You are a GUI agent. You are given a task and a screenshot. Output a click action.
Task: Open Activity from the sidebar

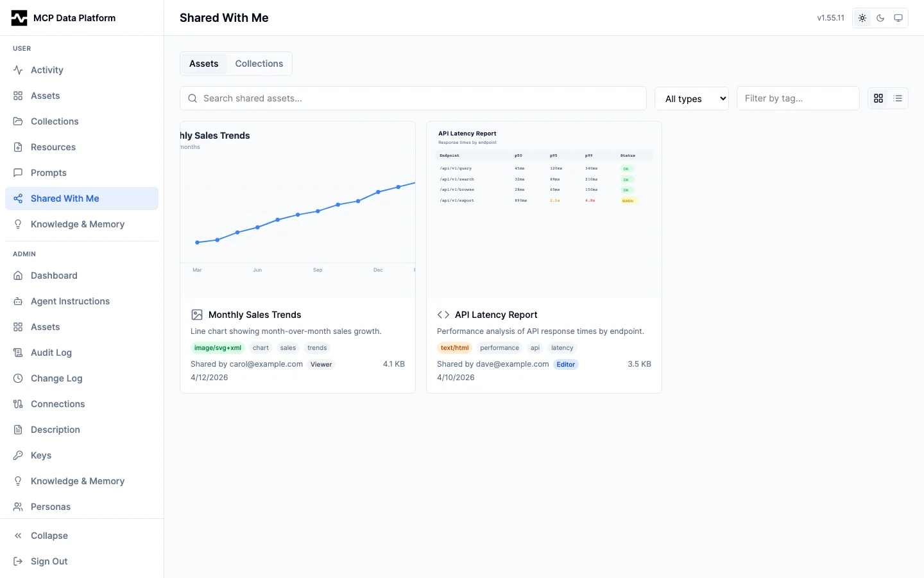[47, 70]
